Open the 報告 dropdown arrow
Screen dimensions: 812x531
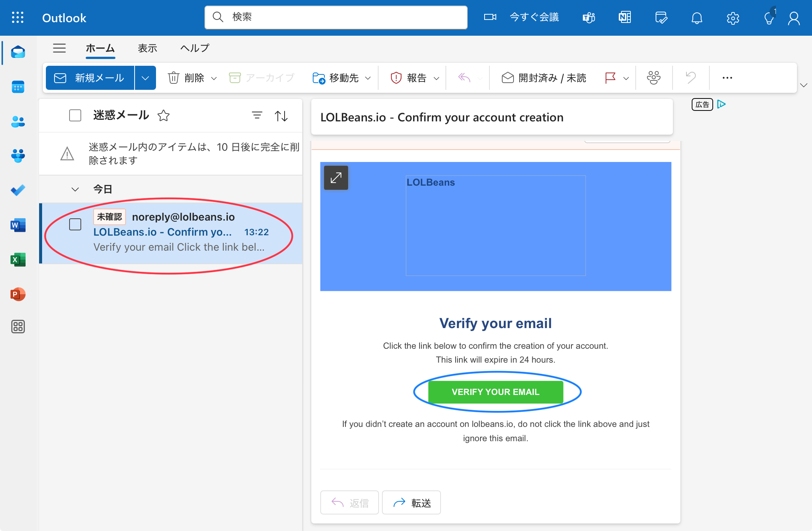(x=436, y=78)
